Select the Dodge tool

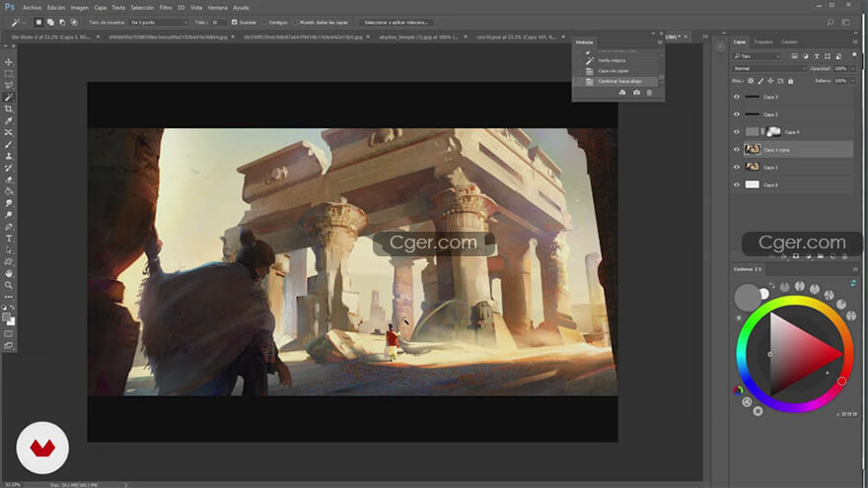pos(8,215)
